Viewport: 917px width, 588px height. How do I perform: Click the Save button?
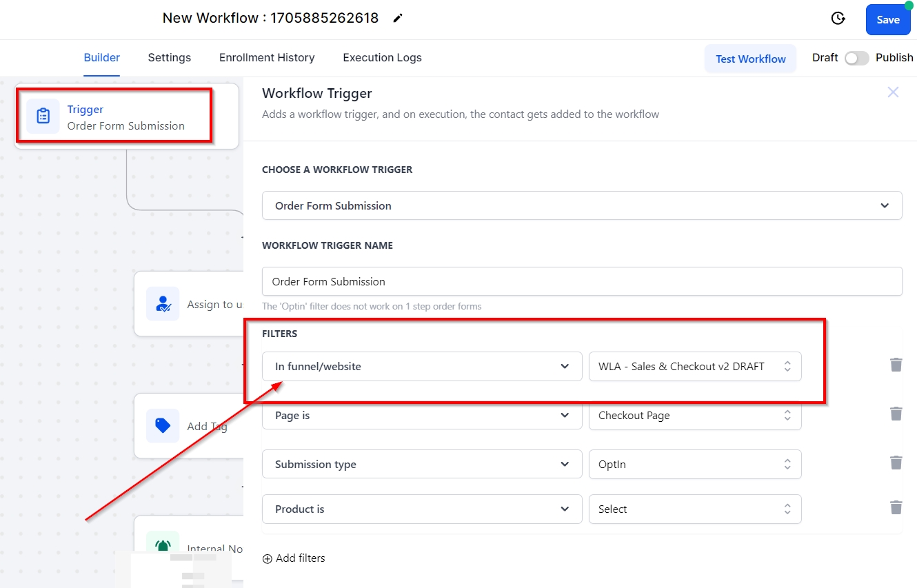coord(887,20)
